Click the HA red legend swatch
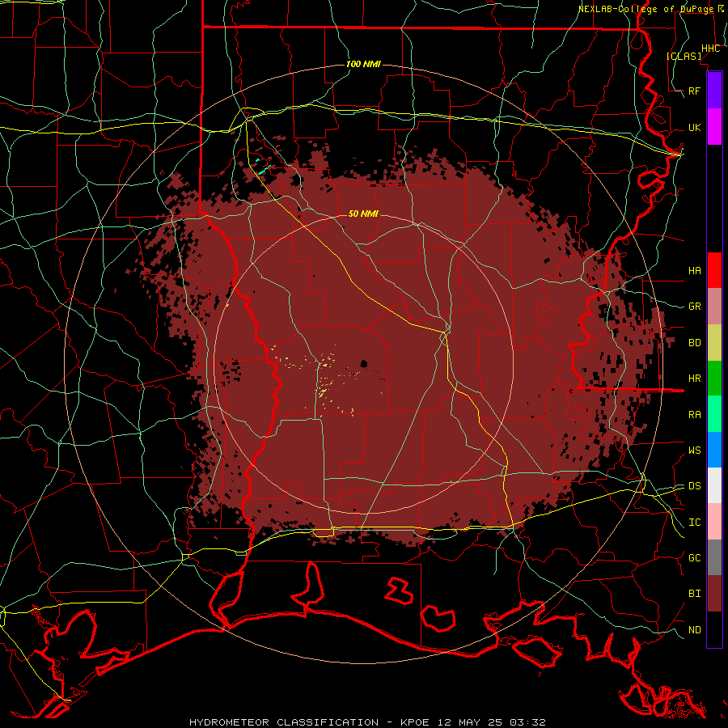 coord(714,270)
